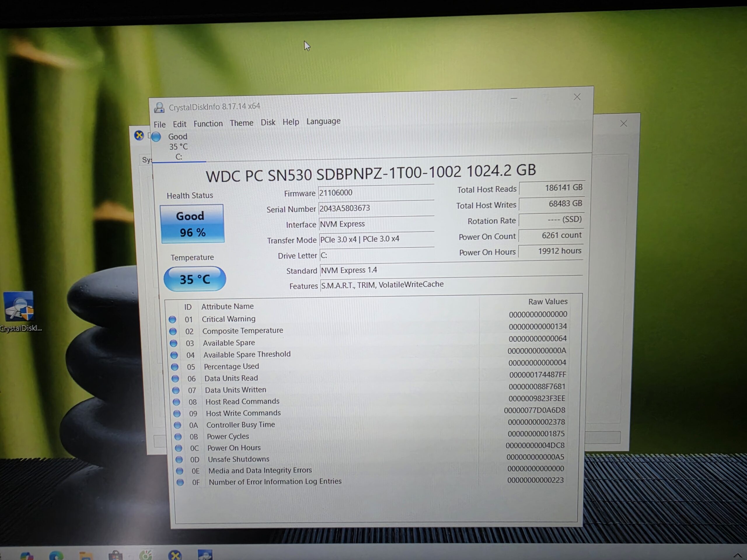Select the C: drive entry showing Good 35 °C
Screen dimensions: 747x560
(178, 147)
